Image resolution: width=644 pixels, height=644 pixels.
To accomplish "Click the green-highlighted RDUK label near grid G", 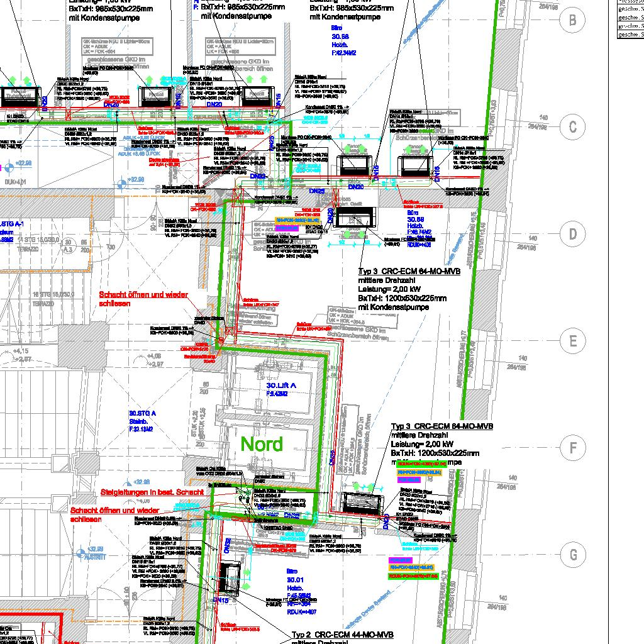I will (x=413, y=576).
